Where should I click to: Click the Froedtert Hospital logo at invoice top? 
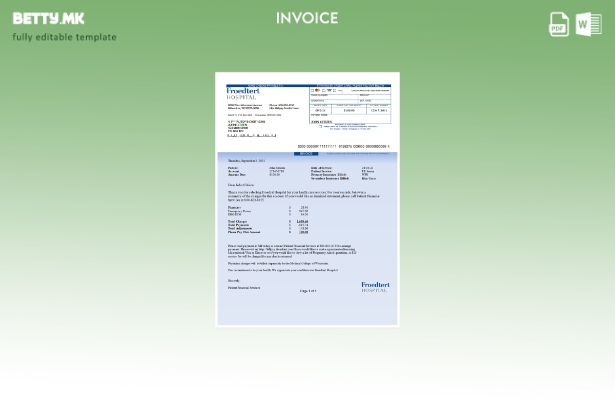point(244,92)
